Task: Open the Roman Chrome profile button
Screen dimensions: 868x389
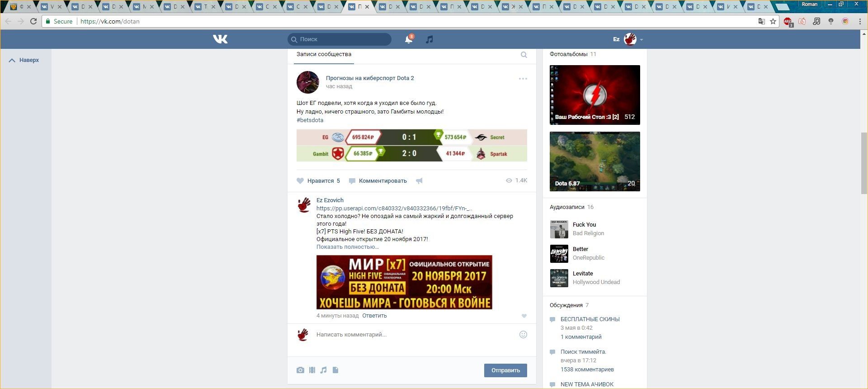Action: click(x=809, y=4)
